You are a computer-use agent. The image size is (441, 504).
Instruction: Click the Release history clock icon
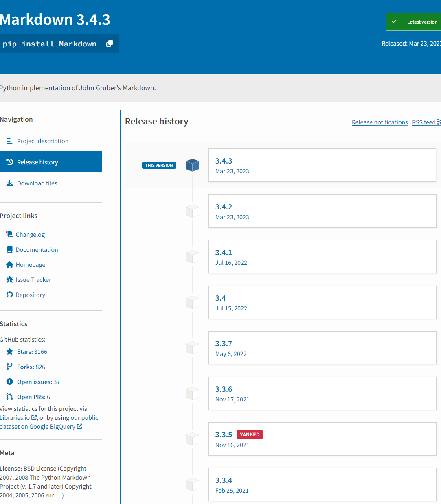(10, 162)
